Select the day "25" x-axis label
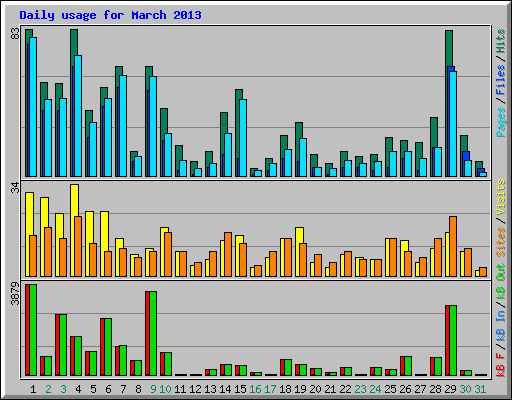Viewport: 512px width, 400px height. [390, 389]
